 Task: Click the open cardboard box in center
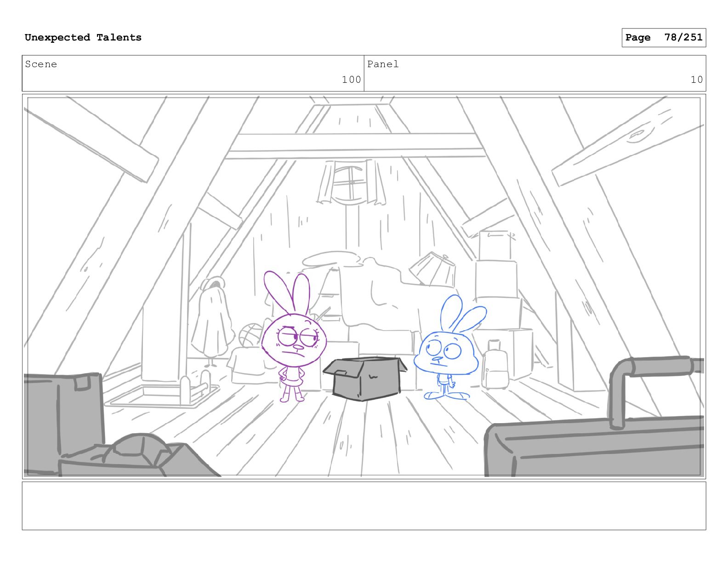click(x=365, y=378)
